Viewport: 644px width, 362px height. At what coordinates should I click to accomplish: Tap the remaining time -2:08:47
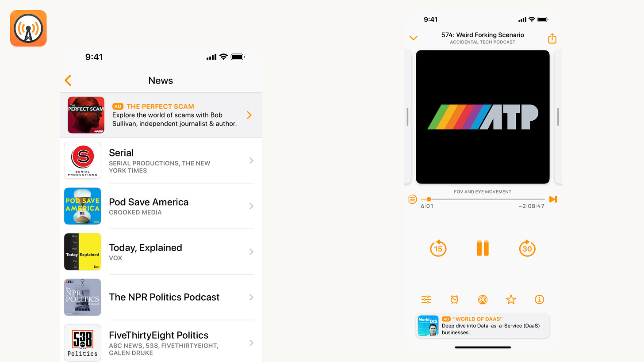click(x=531, y=206)
